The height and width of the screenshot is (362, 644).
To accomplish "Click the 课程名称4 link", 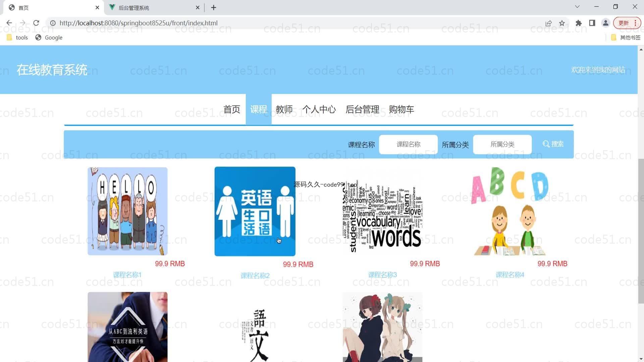I will (510, 275).
